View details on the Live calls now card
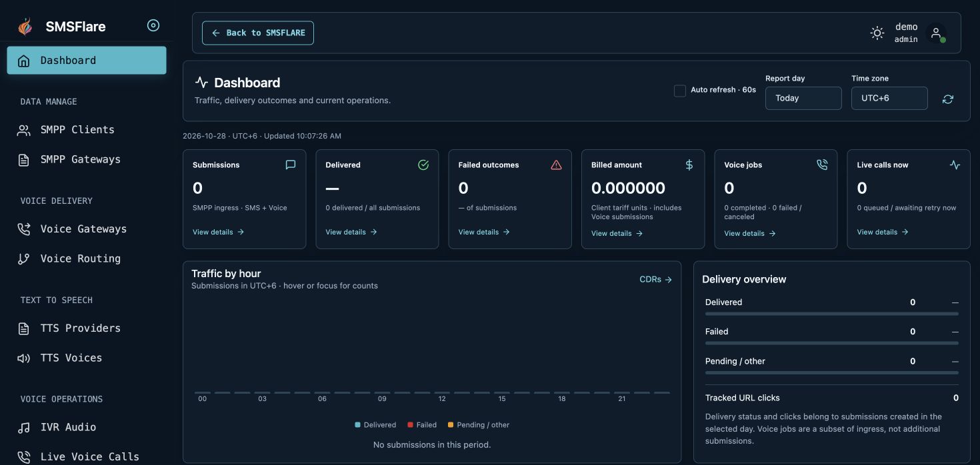The height and width of the screenshot is (465, 980). (x=883, y=232)
